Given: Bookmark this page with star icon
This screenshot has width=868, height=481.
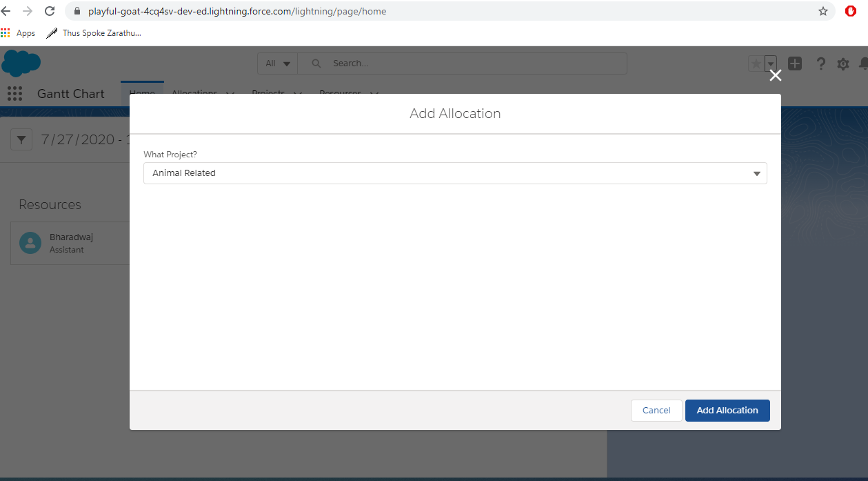Looking at the screenshot, I should click(823, 11).
